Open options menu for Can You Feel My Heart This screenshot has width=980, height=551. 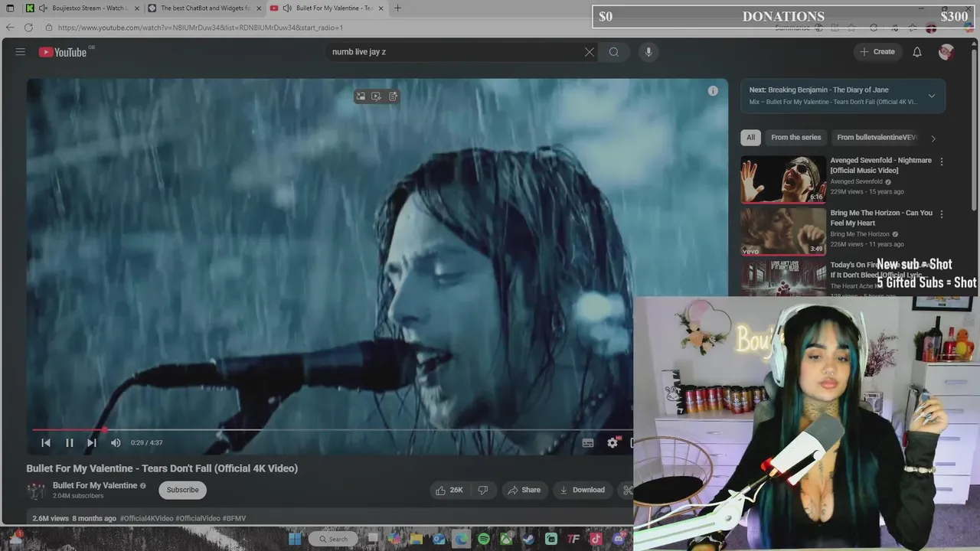click(x=942, y=214)
